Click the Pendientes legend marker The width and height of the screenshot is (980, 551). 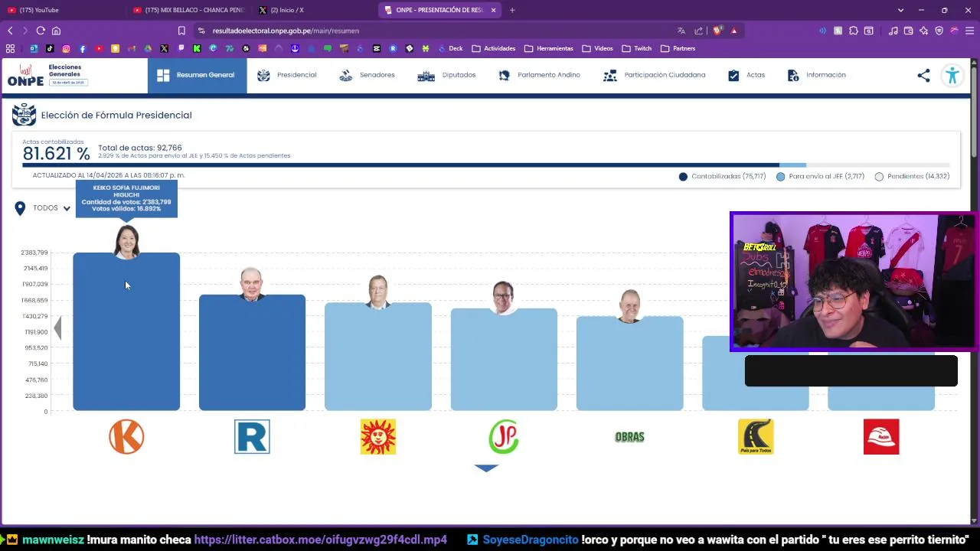click(x=879, y=177)
